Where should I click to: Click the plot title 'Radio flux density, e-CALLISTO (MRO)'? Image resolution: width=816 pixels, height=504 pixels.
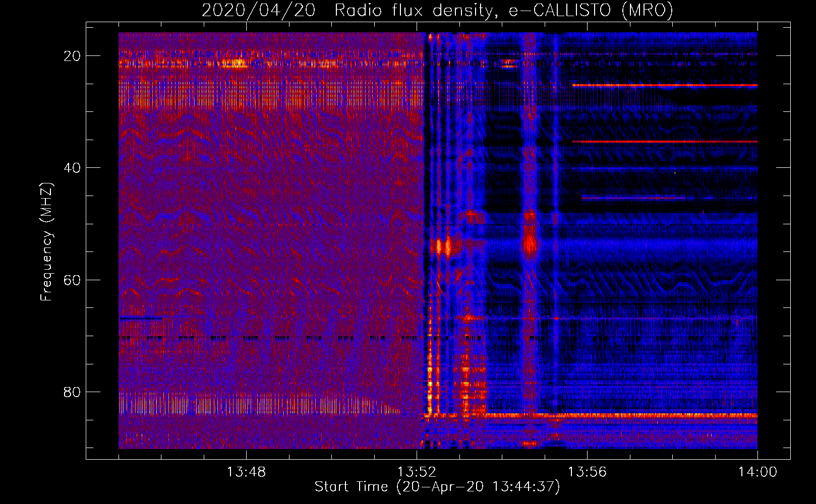point(504,10)
